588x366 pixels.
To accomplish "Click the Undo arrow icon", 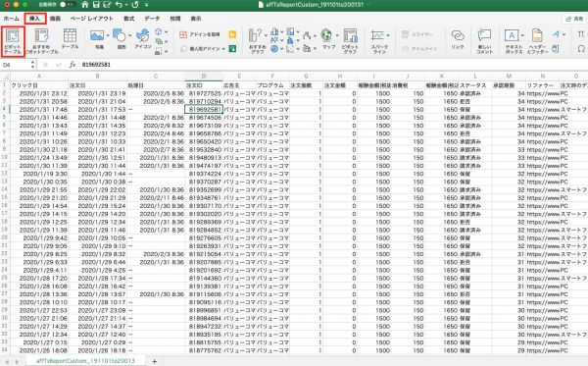I will (x=119, y=5).
